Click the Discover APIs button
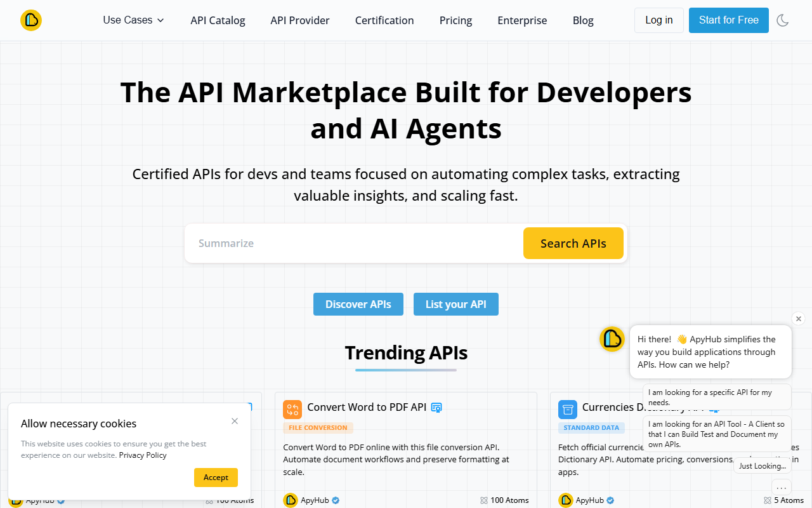The width and height of the screenshot is (812, 508). pos(358,304)
